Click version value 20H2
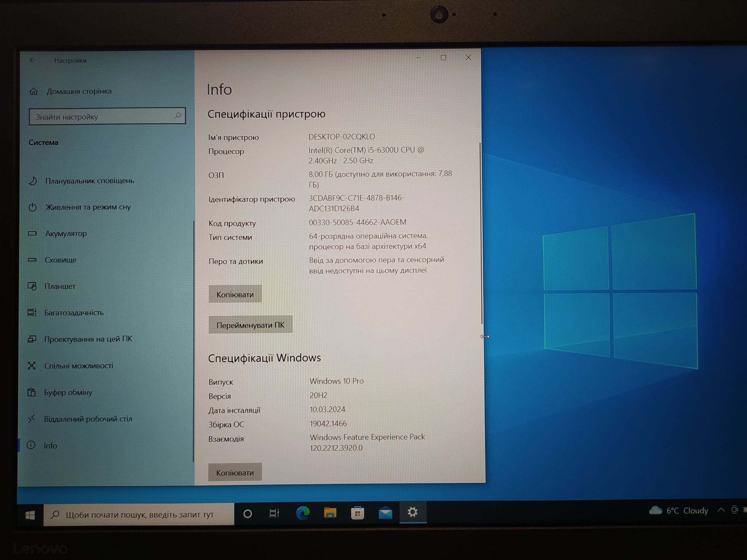Image resolution: width=747 pixels, height=560 pixels. [x=318, y=395]
